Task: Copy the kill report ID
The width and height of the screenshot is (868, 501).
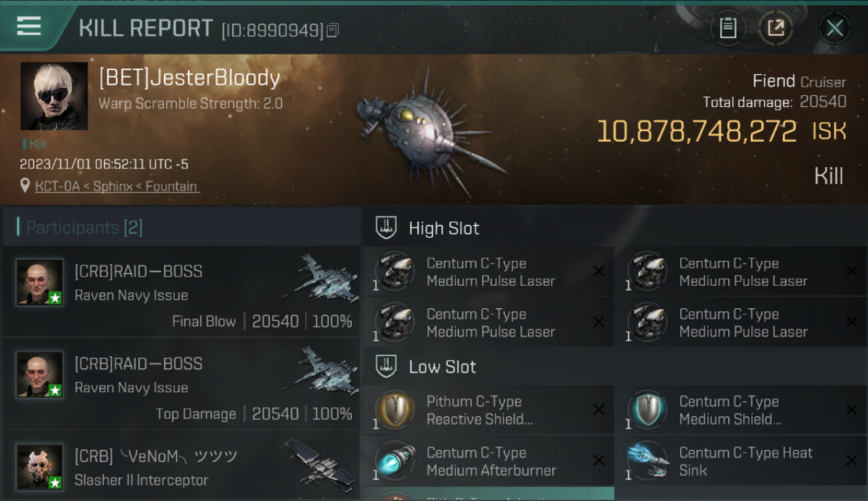Action: tap(333, 30)
